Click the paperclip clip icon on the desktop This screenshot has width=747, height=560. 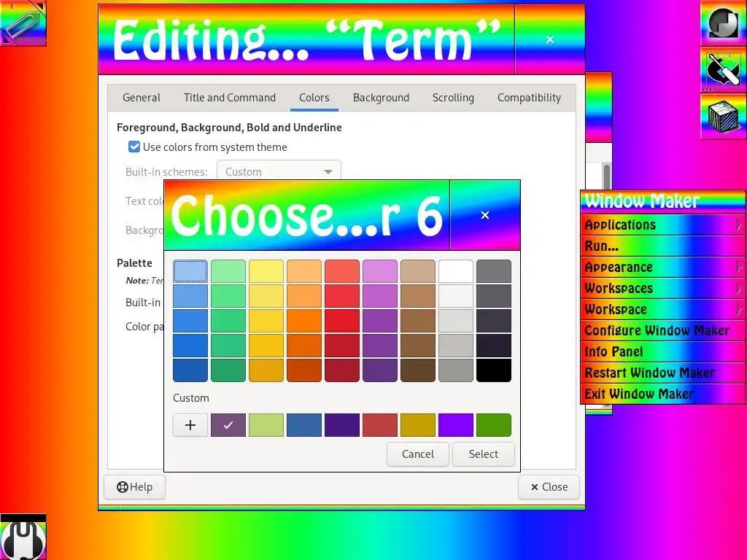point(23,23)
